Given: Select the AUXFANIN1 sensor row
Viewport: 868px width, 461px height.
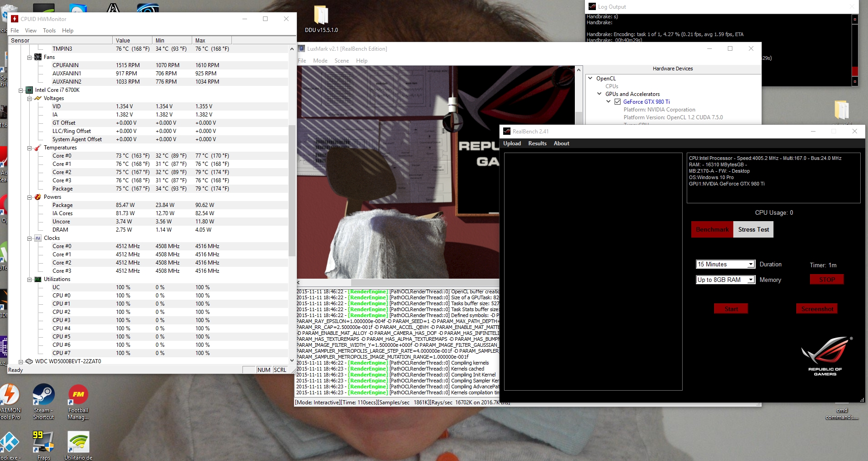Looking at the screenshot, I should (x=148, y=74).
